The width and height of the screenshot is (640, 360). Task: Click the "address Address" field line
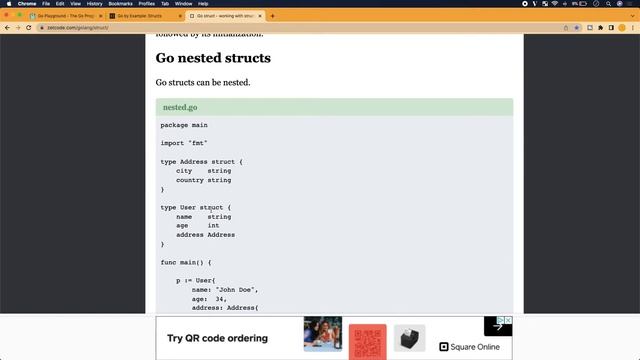206,235
